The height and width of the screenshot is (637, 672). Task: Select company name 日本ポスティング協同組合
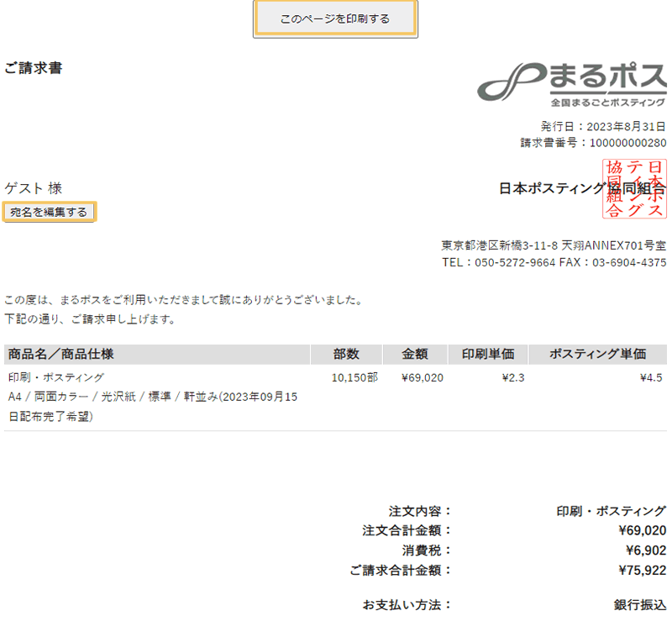point(582,188)
